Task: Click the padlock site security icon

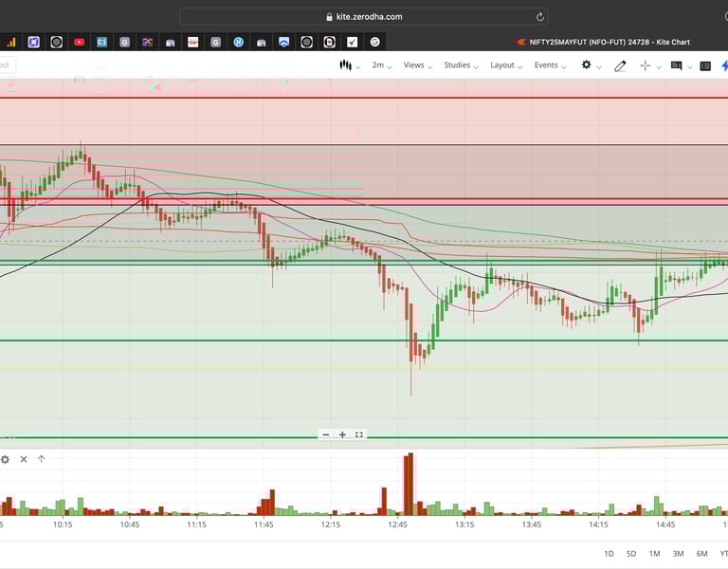Action: 329,17
